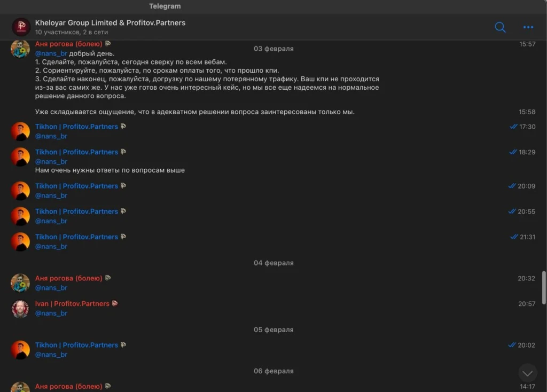Click the '10 участников, 2 в сети' subtitle
This screenshot has height=392, width=547.
(72, 32)
